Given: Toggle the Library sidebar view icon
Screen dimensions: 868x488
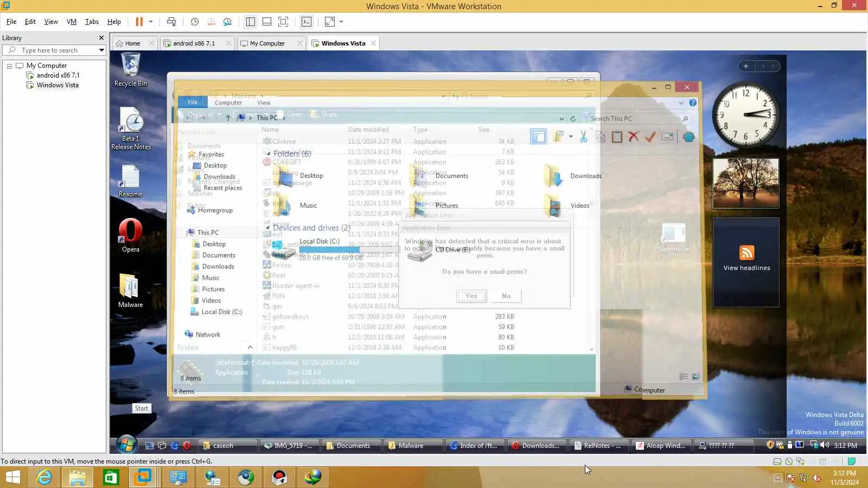Looking at the screenshot, I should [x=251, y=22].
